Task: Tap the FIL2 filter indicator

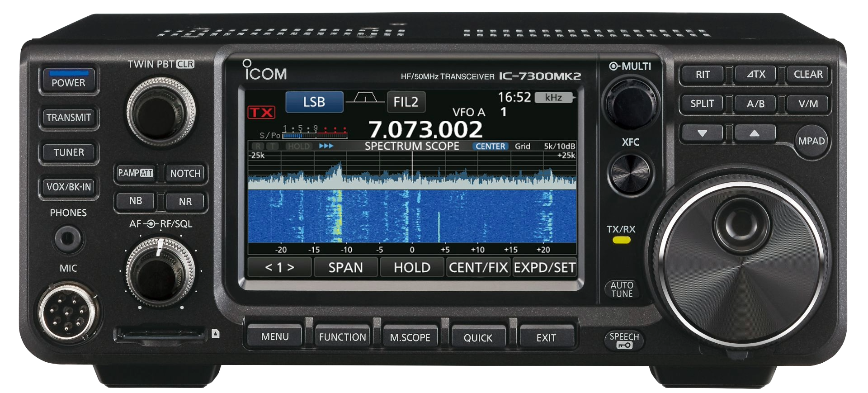Action: pyautogui.click(x=406, y=102)
